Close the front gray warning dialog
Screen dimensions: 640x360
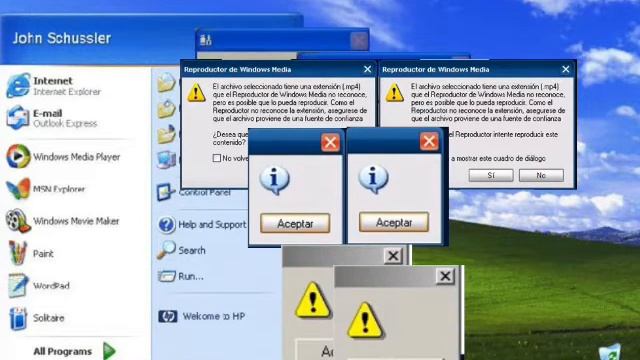(x=445, y=276)
